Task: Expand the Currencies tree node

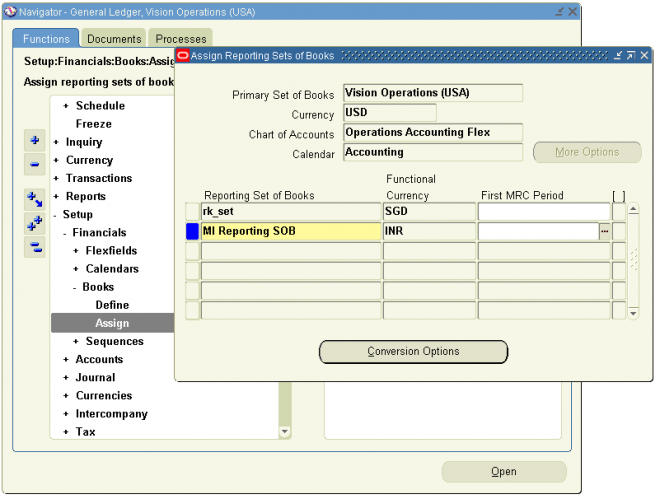Action: point(66,396)
